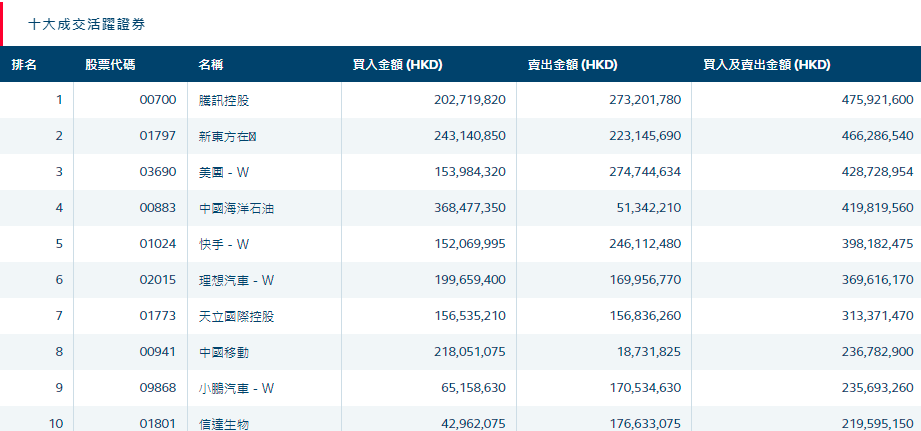Select stock code 00941

coord(158,352)
